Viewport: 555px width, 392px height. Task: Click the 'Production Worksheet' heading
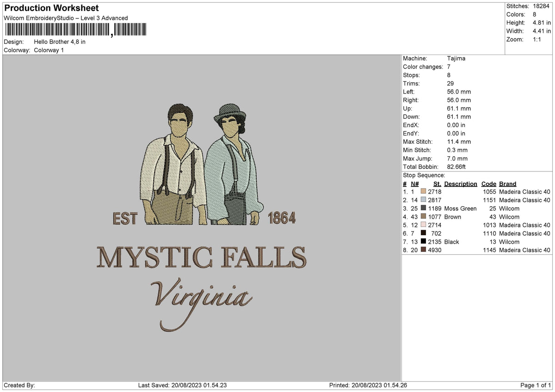coord(51,8)
